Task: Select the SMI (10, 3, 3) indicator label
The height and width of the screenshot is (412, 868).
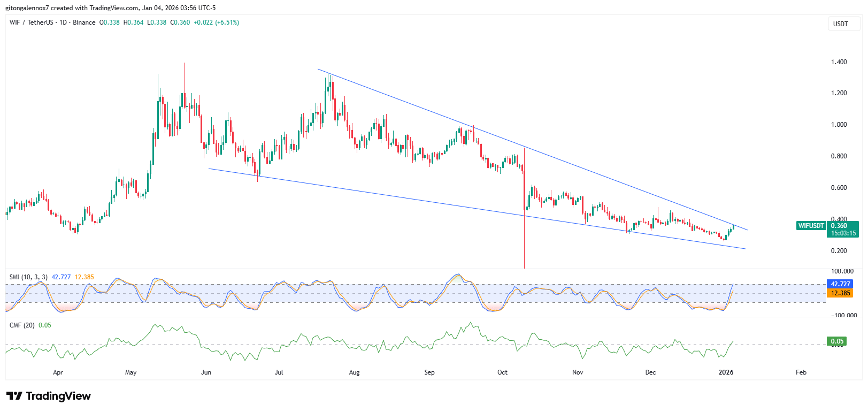Action: point(28,277)
